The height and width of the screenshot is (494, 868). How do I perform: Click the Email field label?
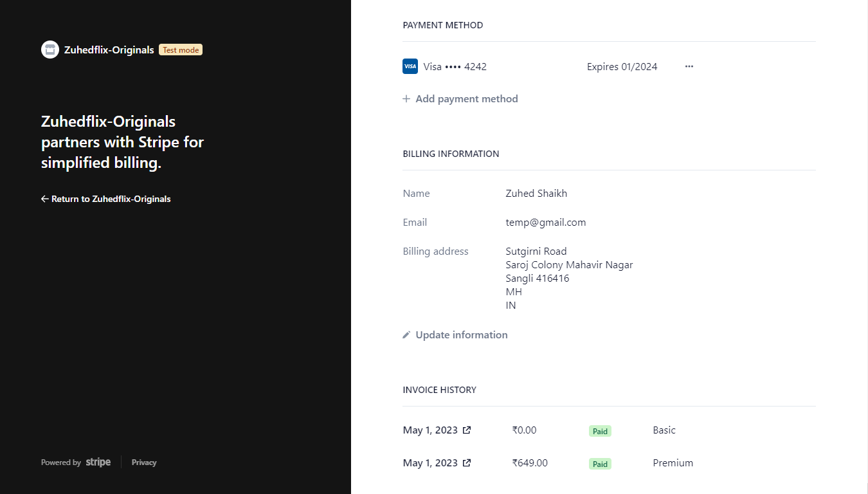415,223
